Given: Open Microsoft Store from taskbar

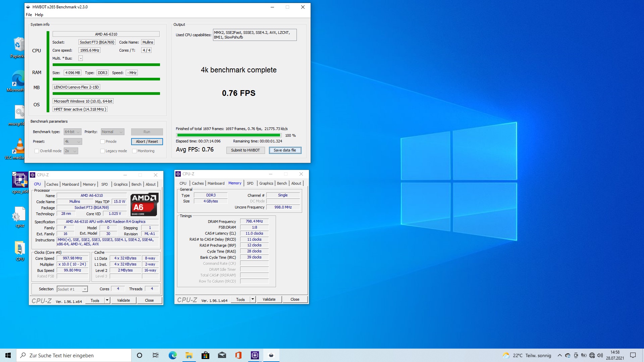Looking at the screenshot, I should 205,355.
